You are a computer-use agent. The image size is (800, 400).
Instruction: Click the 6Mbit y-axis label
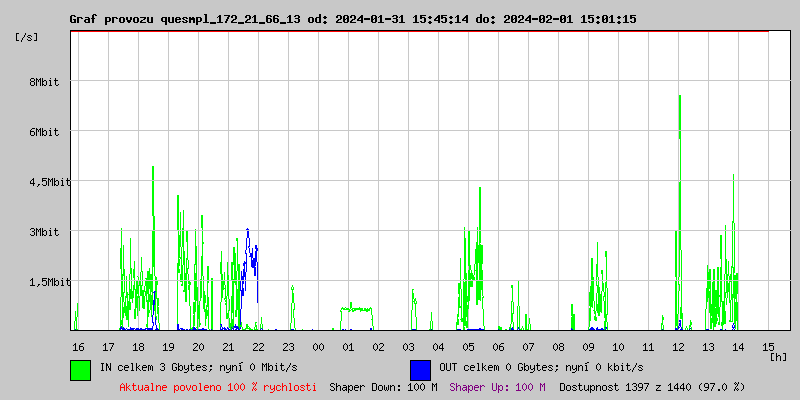coord(43,132)
